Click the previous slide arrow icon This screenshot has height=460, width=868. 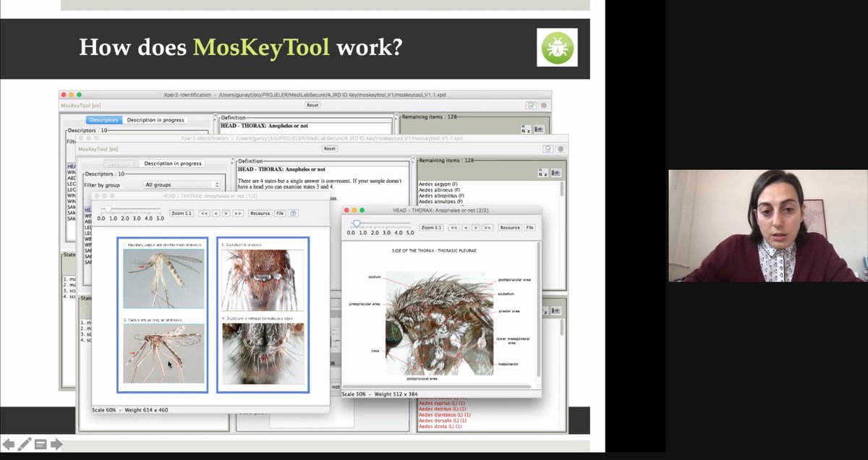9,444
